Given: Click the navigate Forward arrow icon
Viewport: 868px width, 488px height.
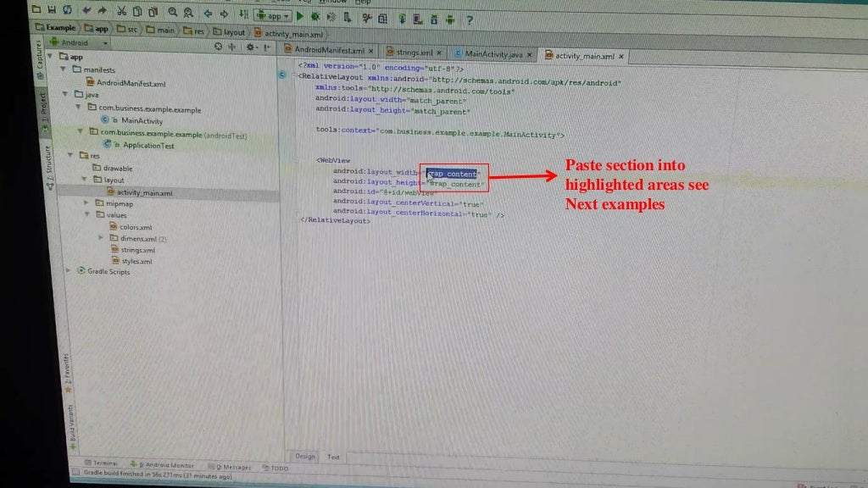Looking at the screenshot, I should click(224, 14).
